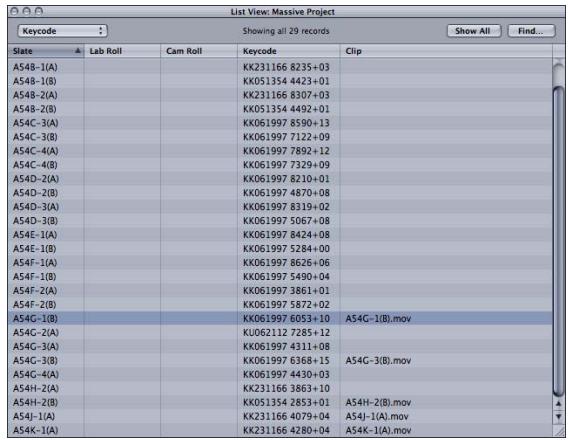Toggle the Slate column sort arrow
This screenshot has height=440, width=568.
(78, 51)
